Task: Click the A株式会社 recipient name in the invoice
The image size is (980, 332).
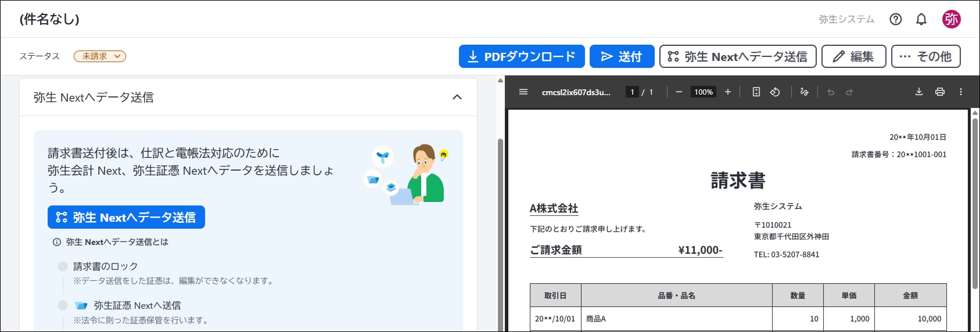Action: 554,208
